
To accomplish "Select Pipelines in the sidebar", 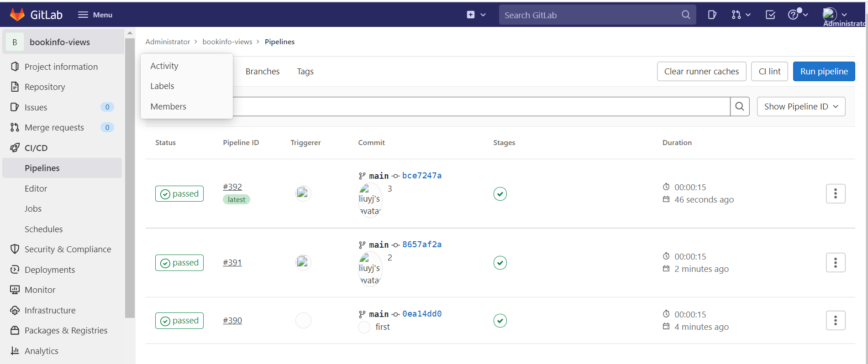I will [x=62, y=168].
